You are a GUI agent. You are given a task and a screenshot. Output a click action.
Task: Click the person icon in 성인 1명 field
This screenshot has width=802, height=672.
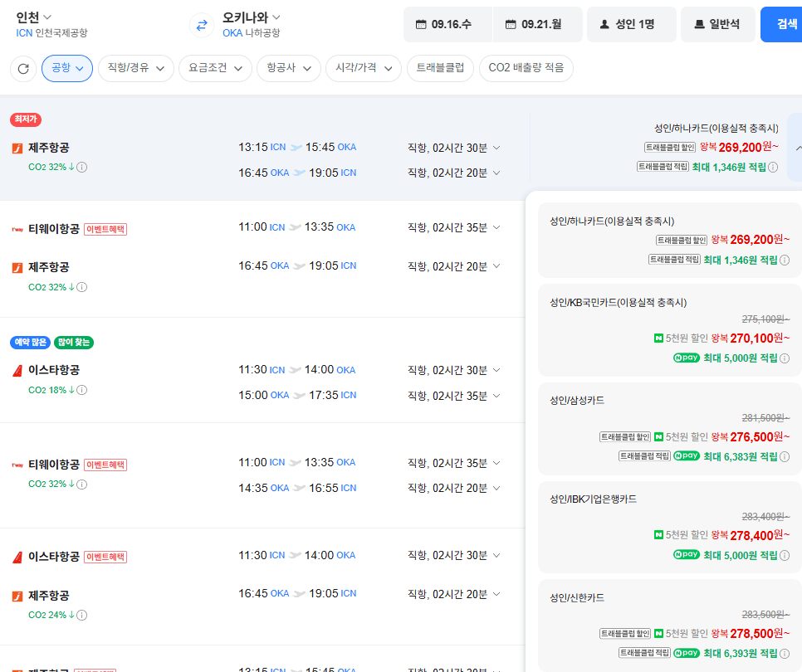604,24
